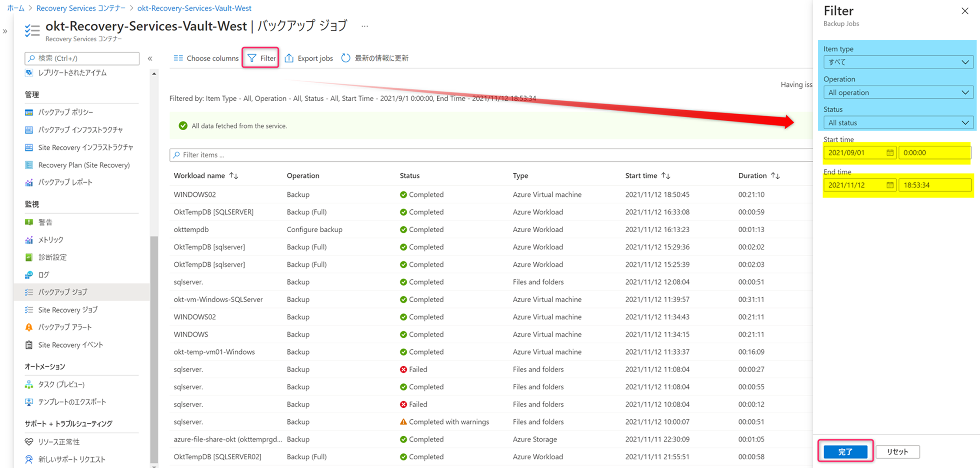Click the Status column header

point(410,176)
